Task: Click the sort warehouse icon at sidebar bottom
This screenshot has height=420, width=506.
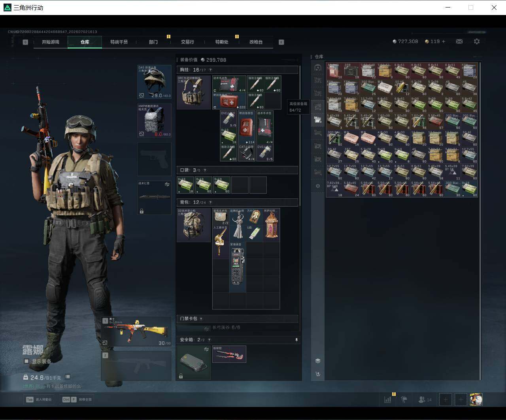Action: tap(318, 374)
